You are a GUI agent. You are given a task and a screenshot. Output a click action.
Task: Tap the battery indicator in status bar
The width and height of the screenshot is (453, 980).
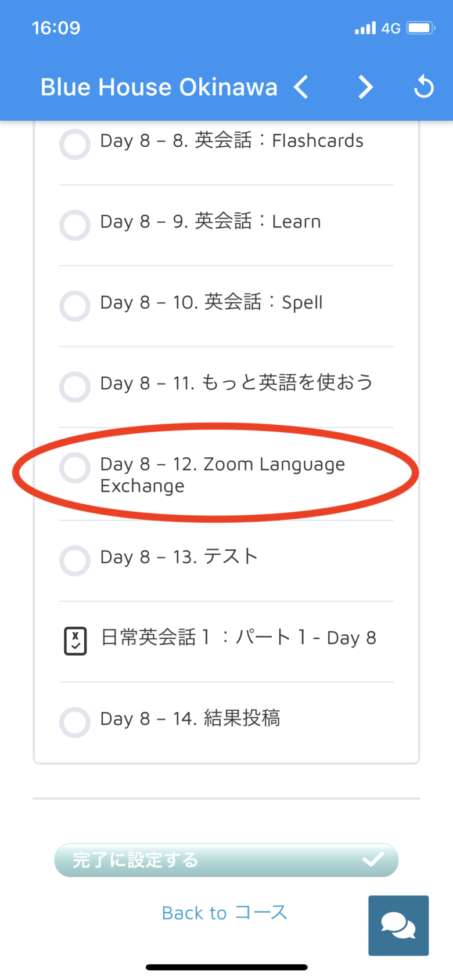[420, 28]
